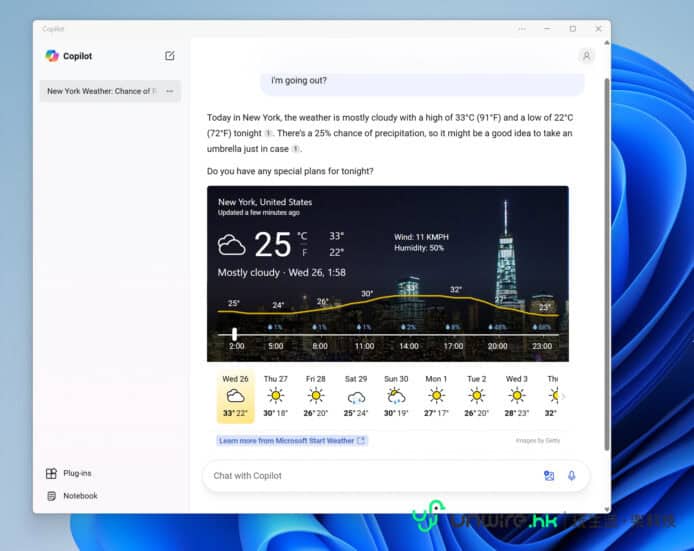Open the Plug-ins panel
Image resolution: width=694 pixels, height=551 pixels.
tap(76, 473)
